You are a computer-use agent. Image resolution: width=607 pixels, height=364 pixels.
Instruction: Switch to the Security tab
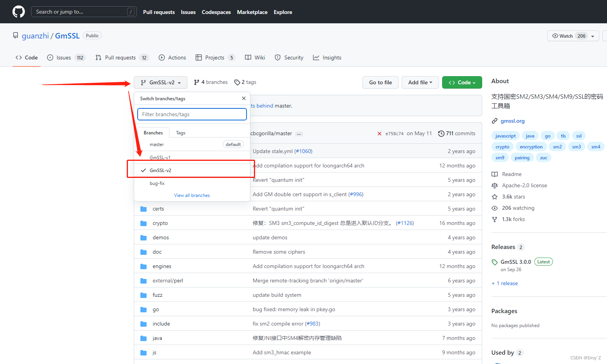289,57
